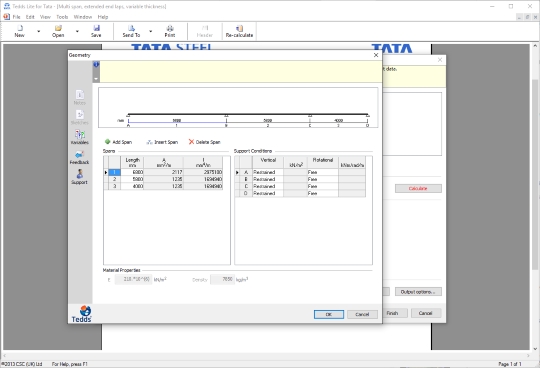Open a file with the Open icon

click(58, 28)
